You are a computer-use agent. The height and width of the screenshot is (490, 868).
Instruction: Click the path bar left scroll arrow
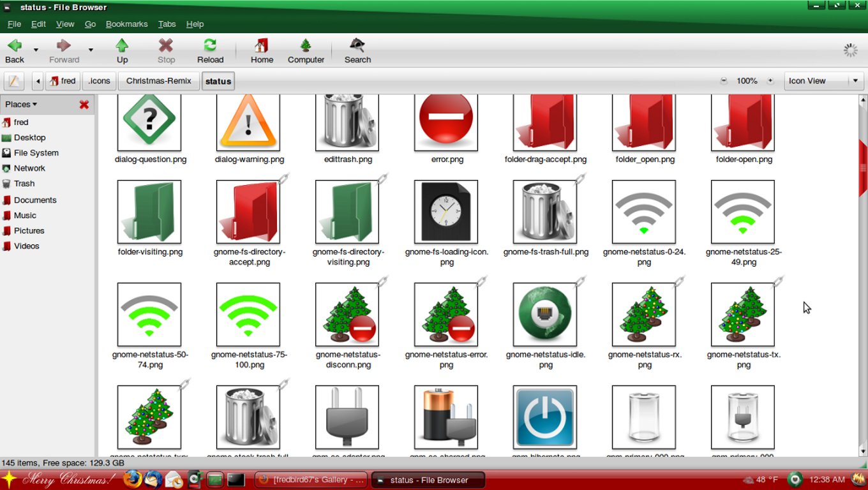click(38, 81)
